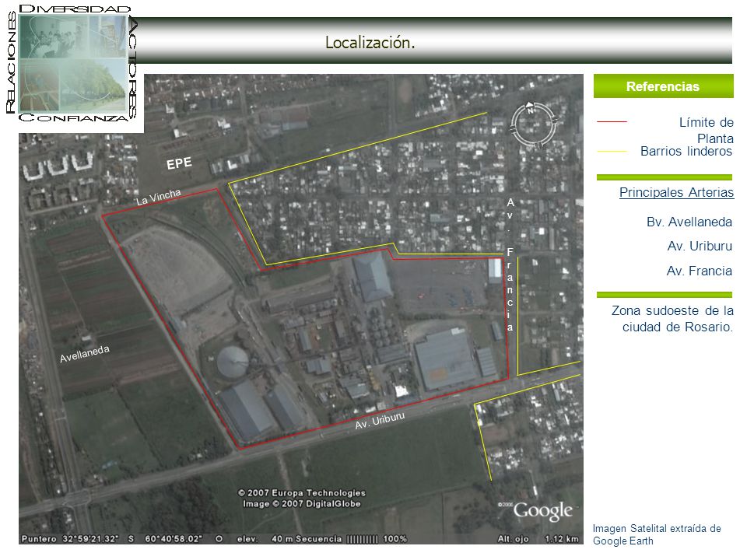The image size is (747, 560).
Task: Click the vertical word 'Relaciones' beside the logo
Action: pos(11,63)
